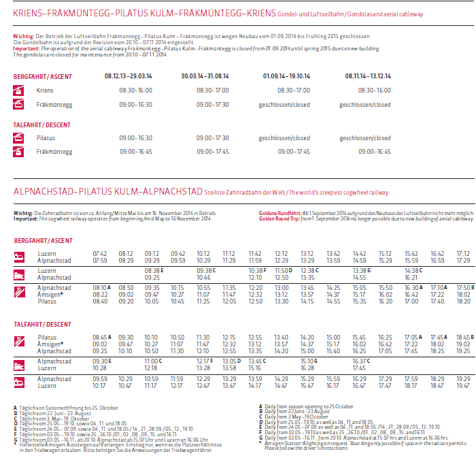This screenshot has width=476, height=456.
Task: Click the Kriens–Fräkmüntegg–Pilatus Kulm main heading
Action: [x=144, y=14]
